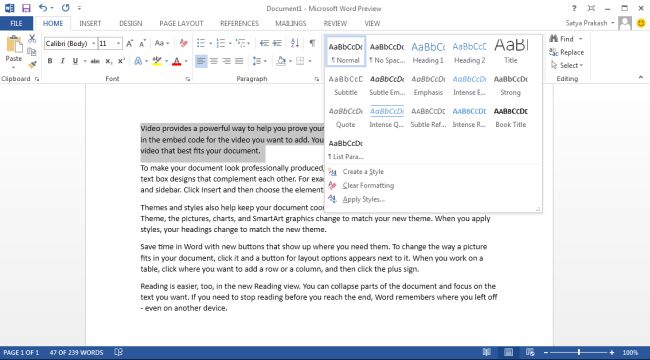This screenshot has width=650, height=360.
Task: Toggle Italic formatting
Action: pos(62,61)
